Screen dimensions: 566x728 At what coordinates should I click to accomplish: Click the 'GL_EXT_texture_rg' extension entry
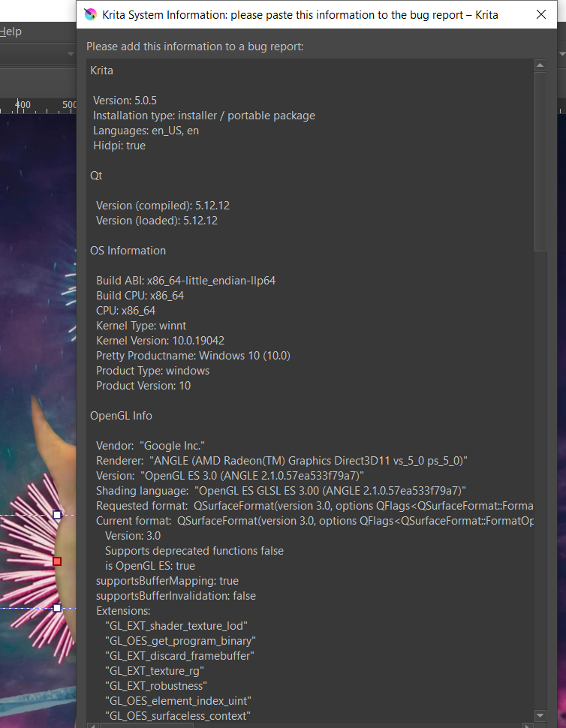[x=155, y=671]
